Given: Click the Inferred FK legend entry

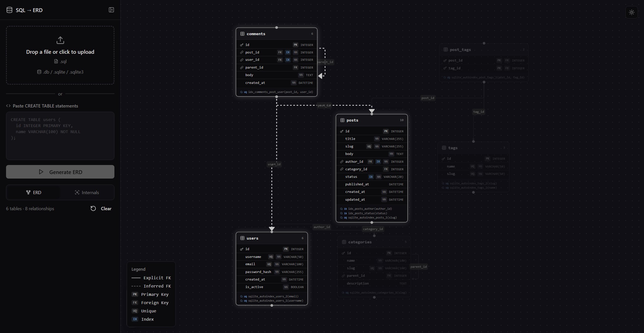Looking at the screenshot, I should (151, 286).
